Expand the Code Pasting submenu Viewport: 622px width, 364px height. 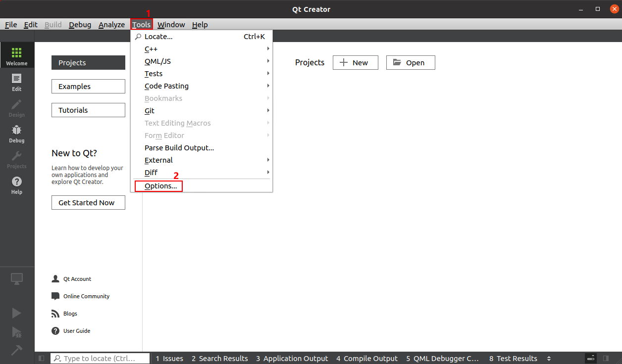tap(202, 86)
